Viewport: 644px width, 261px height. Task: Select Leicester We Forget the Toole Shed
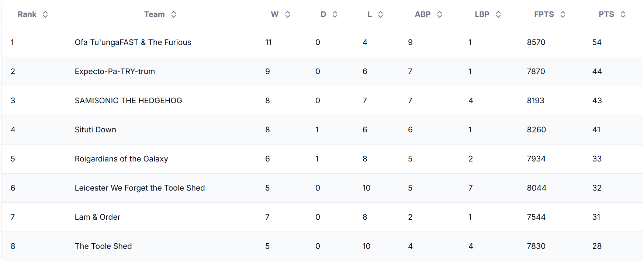coord(140,188)
